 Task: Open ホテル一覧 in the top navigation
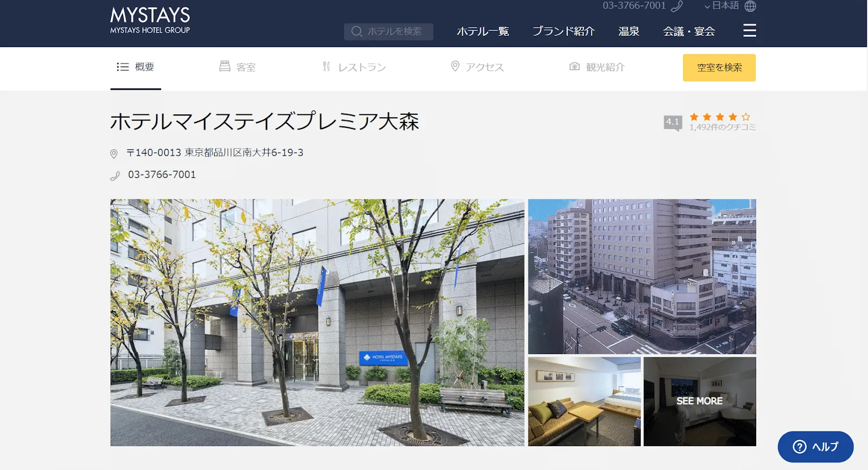(483, 31)
